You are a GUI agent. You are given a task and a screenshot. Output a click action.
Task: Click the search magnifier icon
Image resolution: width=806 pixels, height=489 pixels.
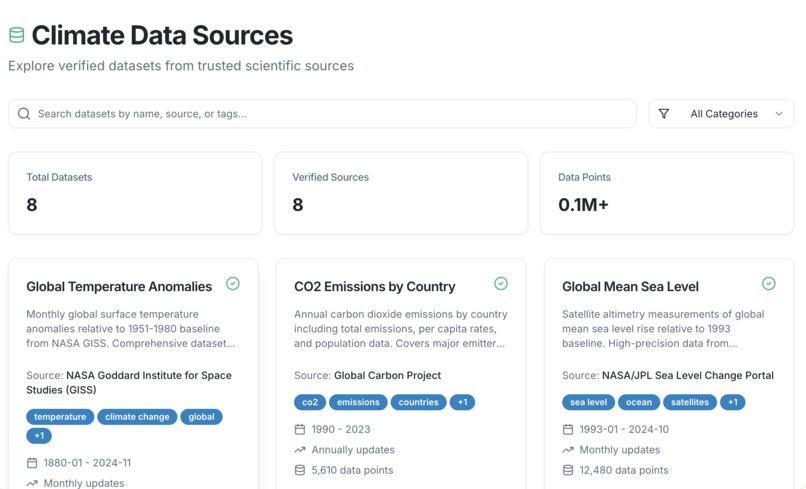click(24, 114)
